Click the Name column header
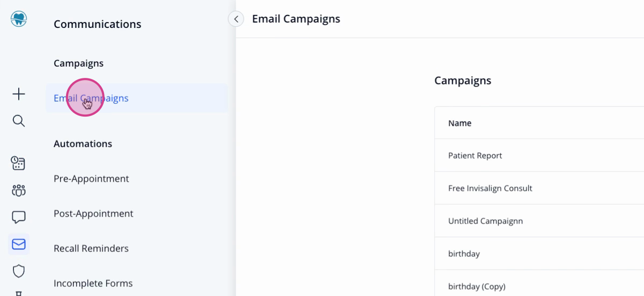644x296 pixels. point(460,123)
